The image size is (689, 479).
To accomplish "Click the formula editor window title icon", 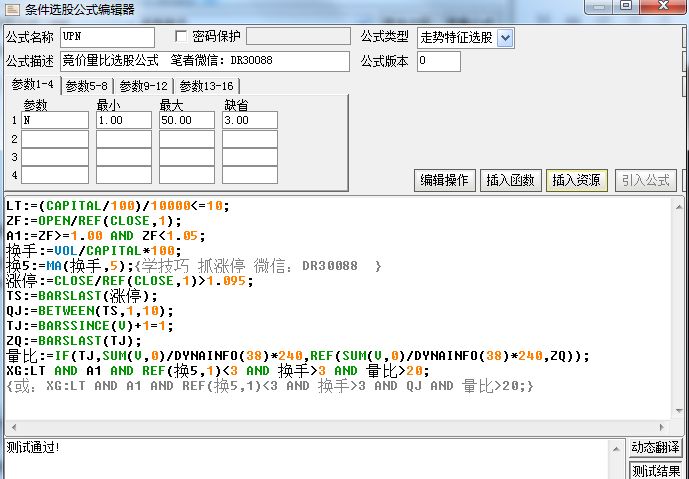I will pyautogui.click(x=12, y=8).
